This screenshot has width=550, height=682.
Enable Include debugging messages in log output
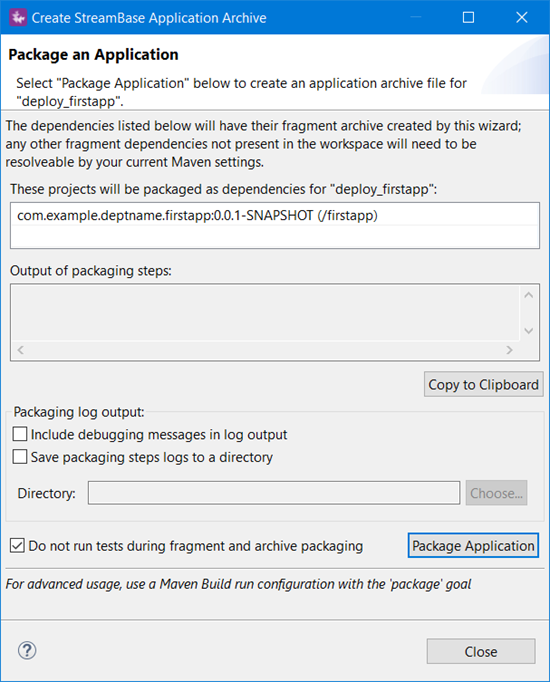[20, 434]
